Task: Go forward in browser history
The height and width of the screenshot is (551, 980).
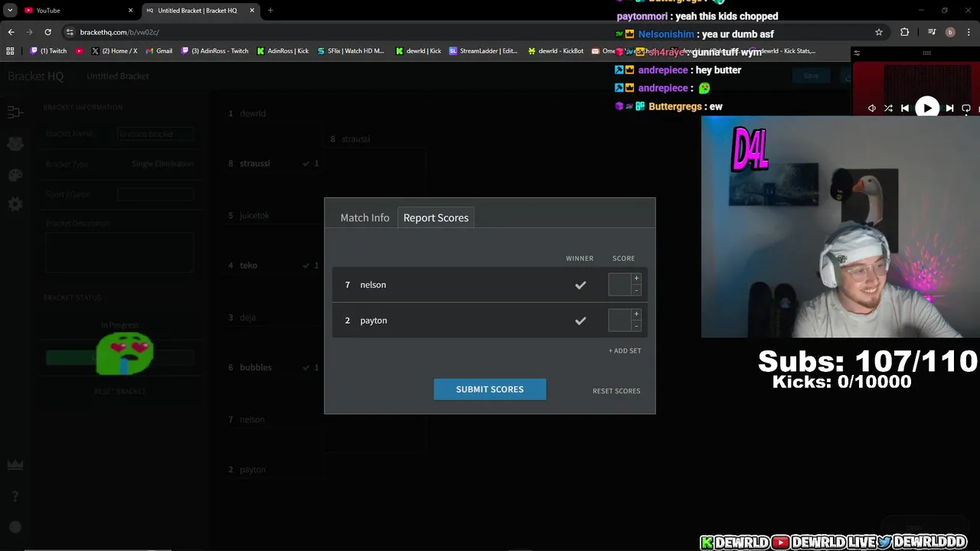Action: (29, 32)
